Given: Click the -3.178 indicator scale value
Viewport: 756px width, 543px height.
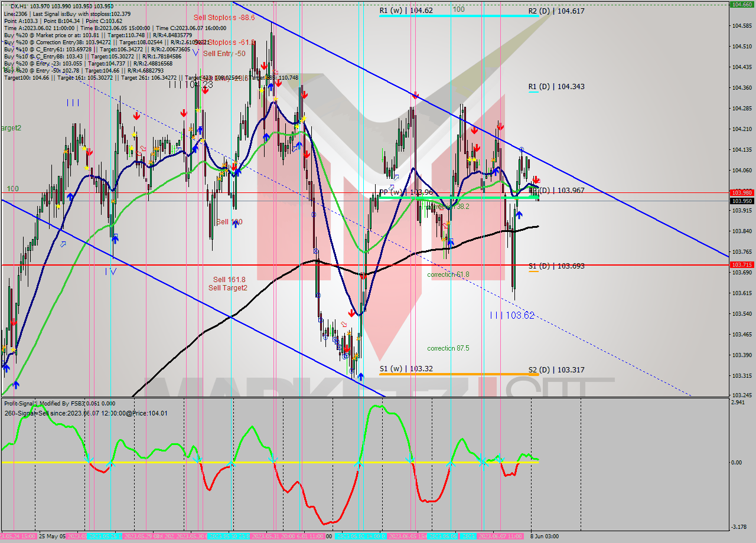Looking at the screenshot, I should coord(739,527).
